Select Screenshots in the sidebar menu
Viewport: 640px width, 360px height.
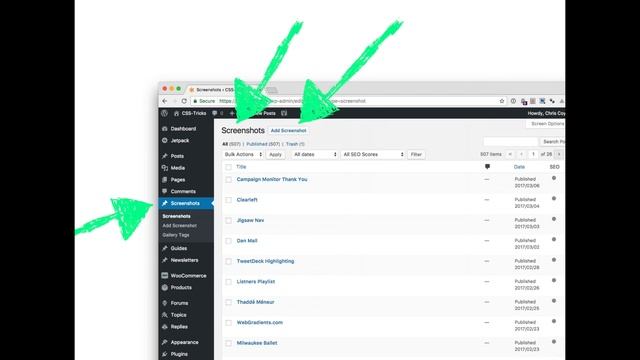[x=186, y=203]
